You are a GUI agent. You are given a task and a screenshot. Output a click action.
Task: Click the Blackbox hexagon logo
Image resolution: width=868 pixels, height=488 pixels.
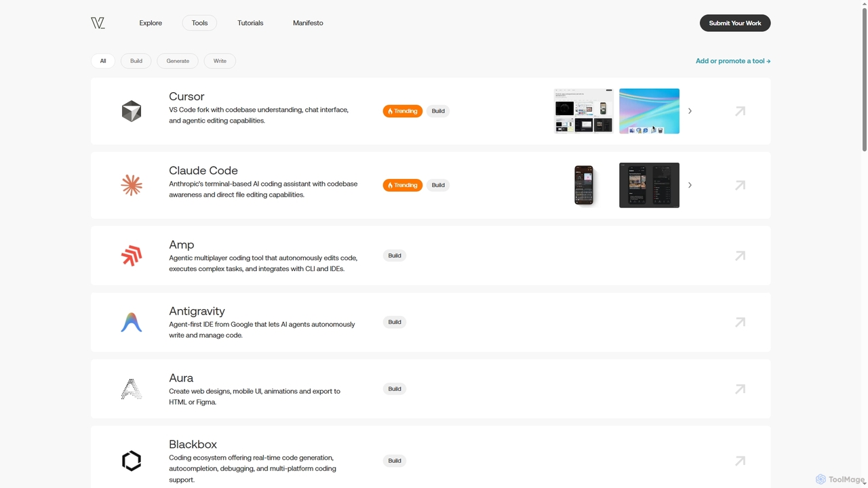[132, 461]
